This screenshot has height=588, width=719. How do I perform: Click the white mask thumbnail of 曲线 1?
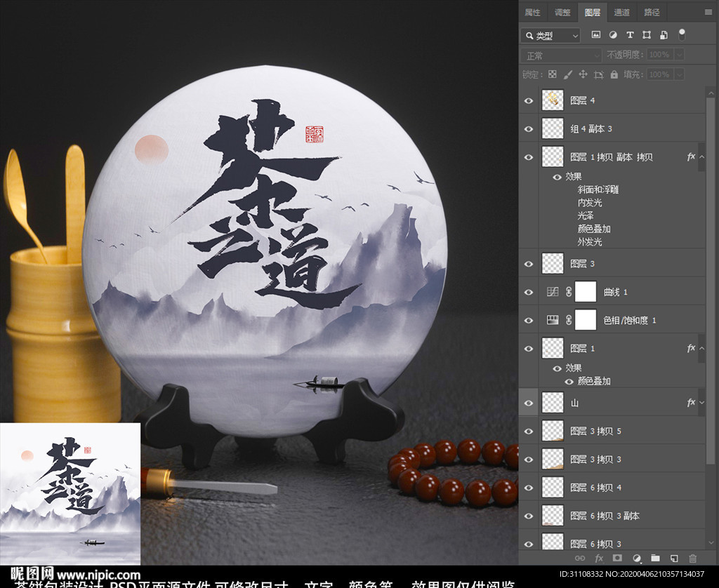click(586, 292)
